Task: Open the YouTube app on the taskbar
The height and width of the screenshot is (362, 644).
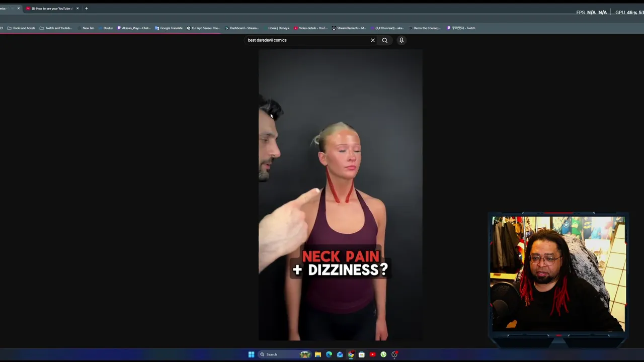Action: 372,354
